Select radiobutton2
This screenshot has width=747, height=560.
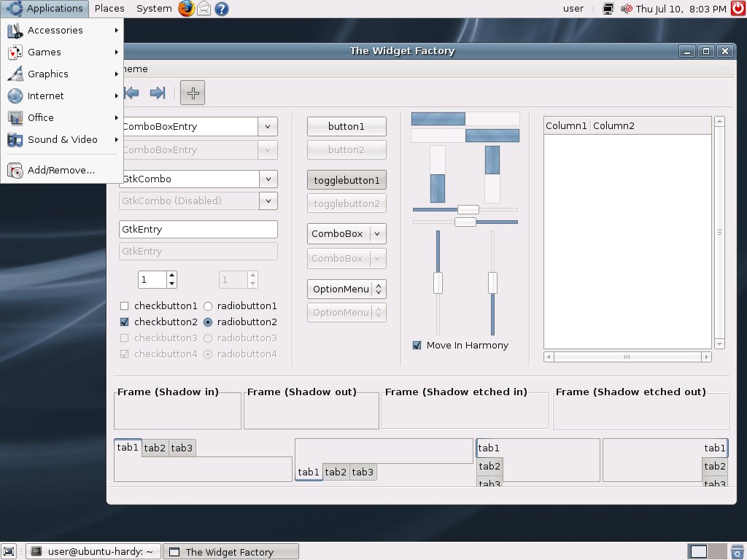click(208, 322)
